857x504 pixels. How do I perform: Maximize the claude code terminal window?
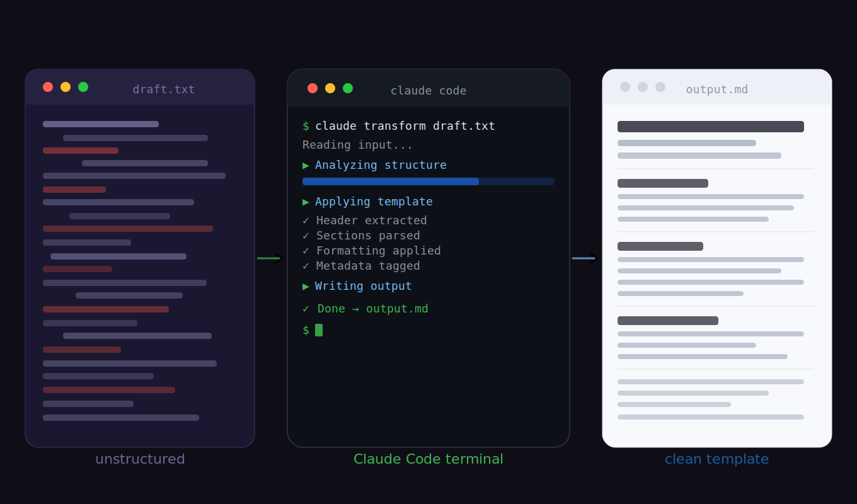click(348, 88)
